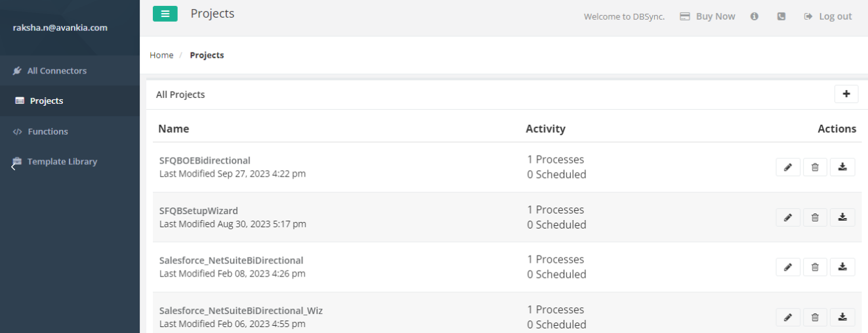Open All Connectors in sidebar
The height and width of the screenshot is (333, 868).
point(56,71)
